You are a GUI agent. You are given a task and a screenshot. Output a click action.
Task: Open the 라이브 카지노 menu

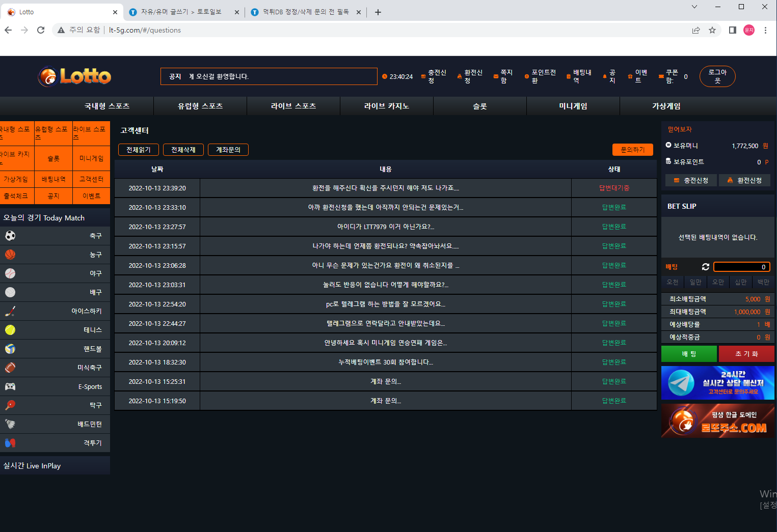(x=386, y=106)
